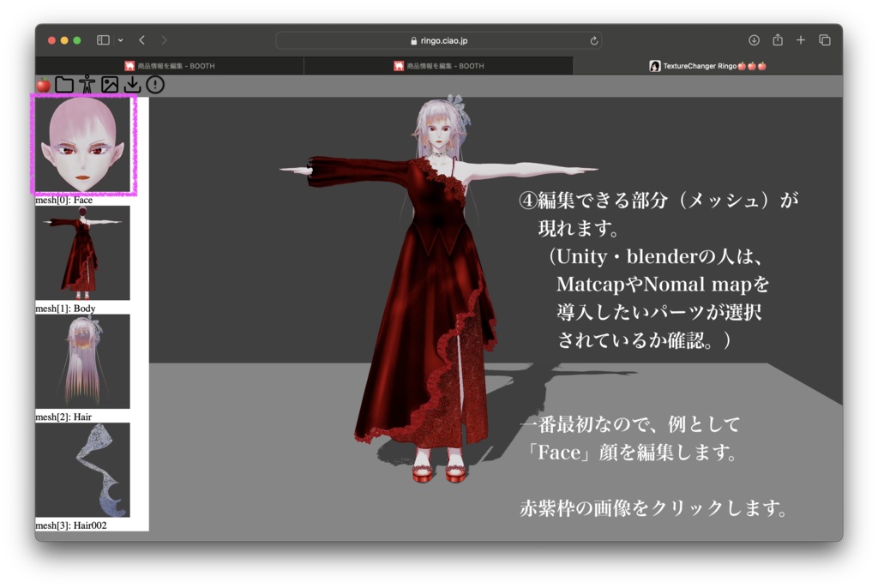Viewport: 878px width, 588px height.
Task: Open the exclamation info icon in the toolbar
Action: click(154, 84)
